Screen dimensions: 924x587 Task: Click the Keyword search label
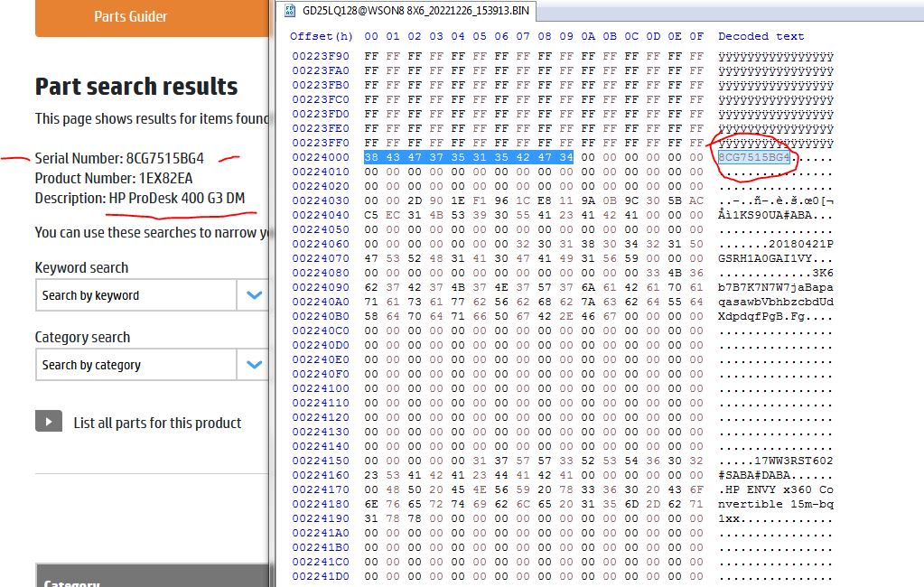[x=81, y=267]
